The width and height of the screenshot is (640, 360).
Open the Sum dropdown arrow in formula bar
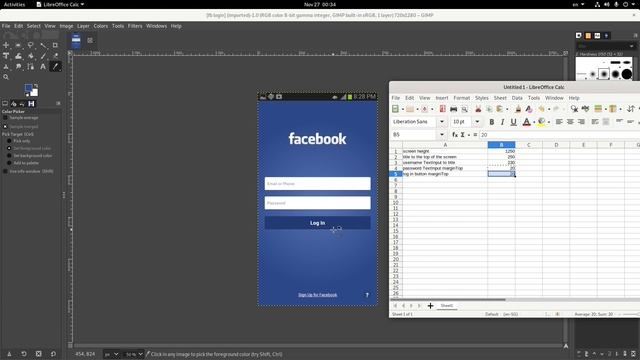[x=469, y=135]
